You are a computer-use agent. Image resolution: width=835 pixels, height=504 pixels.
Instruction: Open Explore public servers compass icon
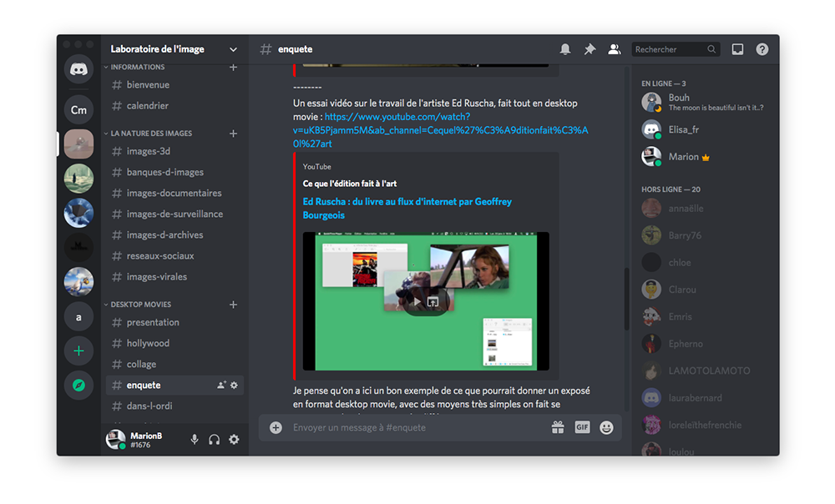click(x=78, y=385)
